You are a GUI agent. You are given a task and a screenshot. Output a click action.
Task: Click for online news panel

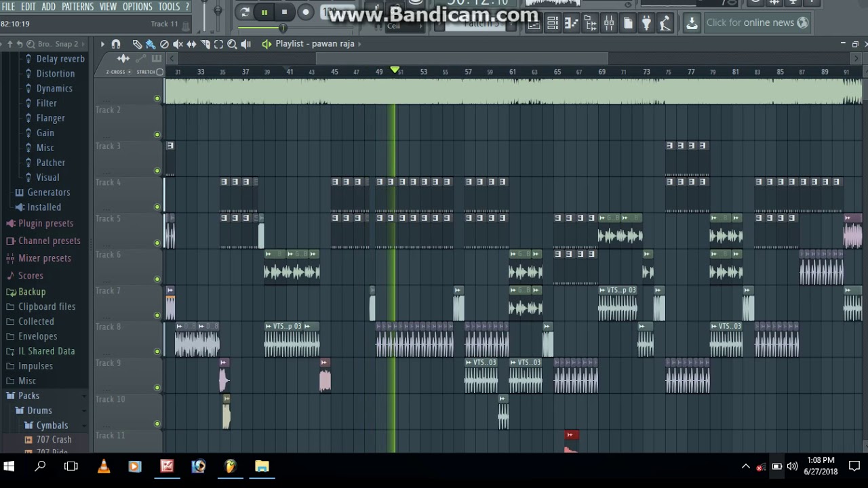[757, 23]
